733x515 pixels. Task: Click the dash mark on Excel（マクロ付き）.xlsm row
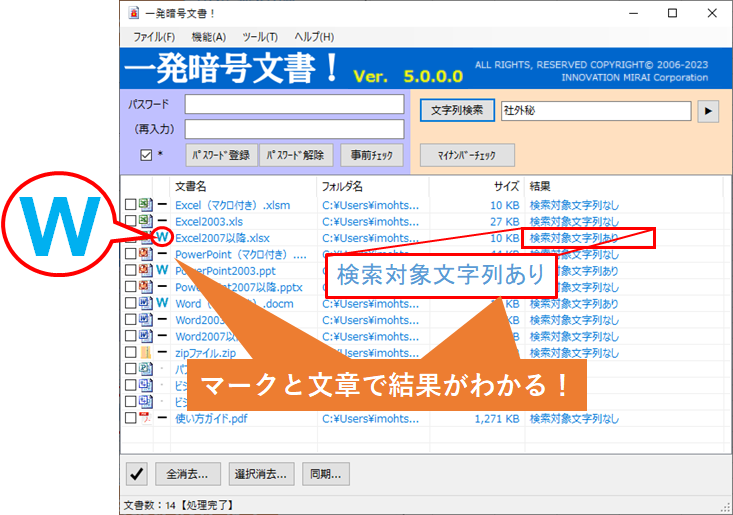(x=162, y=204)
